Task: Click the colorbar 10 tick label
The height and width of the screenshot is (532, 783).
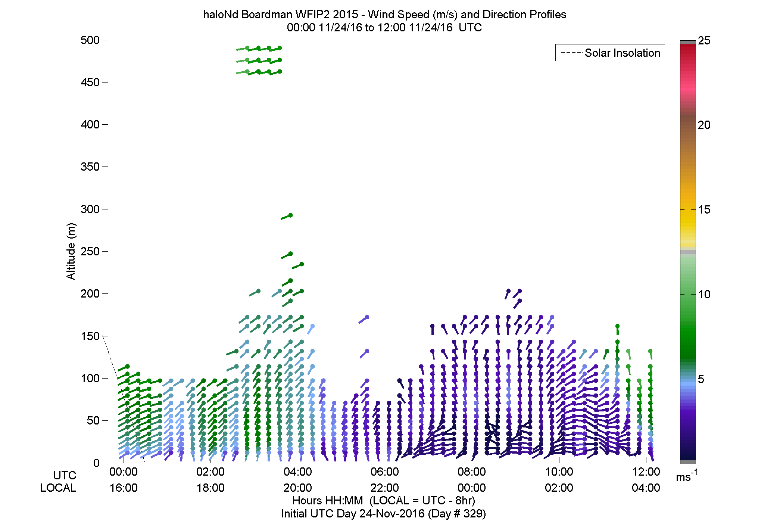Action: pos(704,295)
